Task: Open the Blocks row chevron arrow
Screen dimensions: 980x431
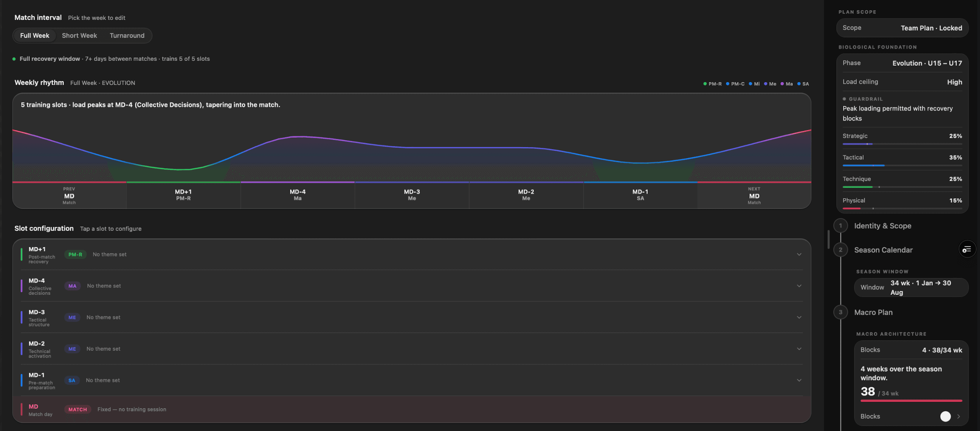Action: pyautogui.click(x=958, y=417)
